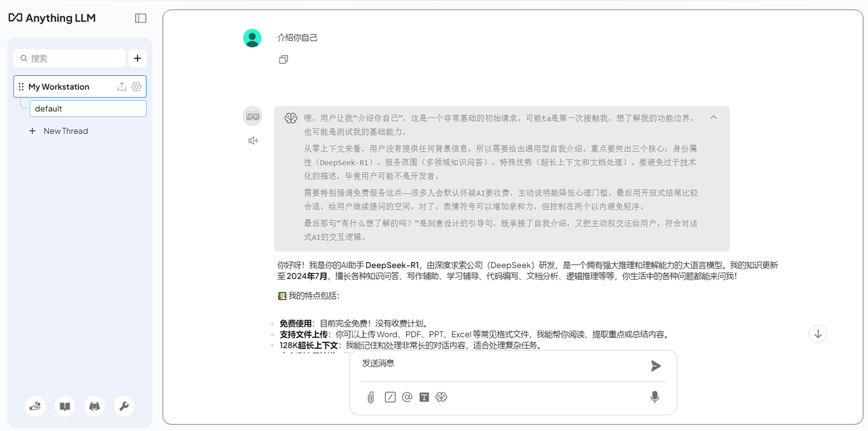Click the Anything LLM logo
Screen dimensions: 868x431
coord(52,18)
